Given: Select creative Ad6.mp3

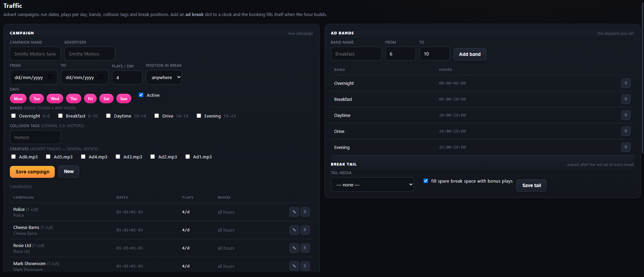Looking at the screenshot, I should pos(13,157).
